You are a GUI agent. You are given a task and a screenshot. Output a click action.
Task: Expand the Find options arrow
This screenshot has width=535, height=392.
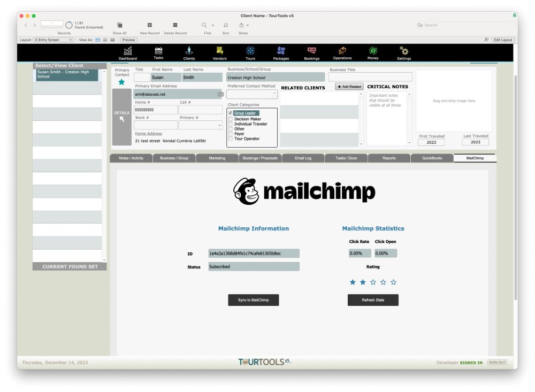pos(213,25)
